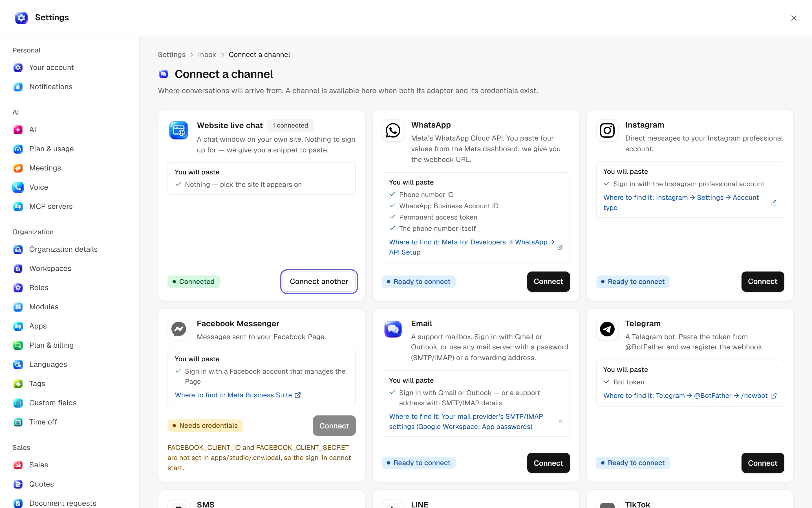Open Modules settings page
The height and width of the screenshot is (508, 812).
(x=44, y=307)
